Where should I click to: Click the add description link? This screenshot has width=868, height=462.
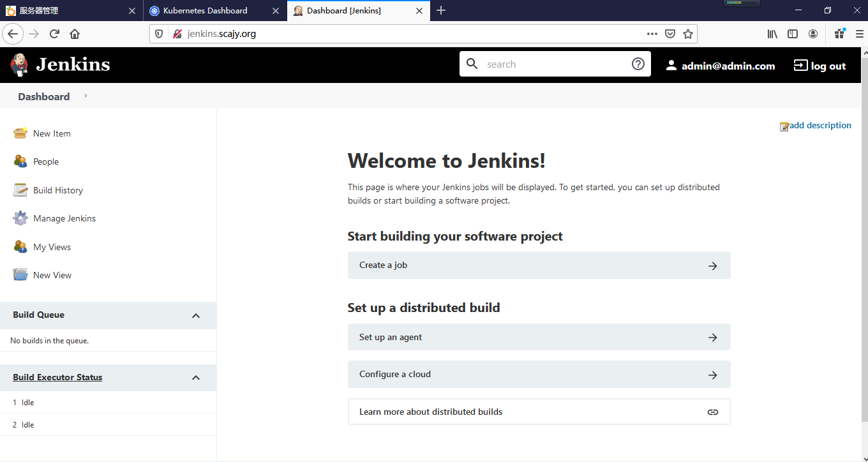(x=820, y=125)
